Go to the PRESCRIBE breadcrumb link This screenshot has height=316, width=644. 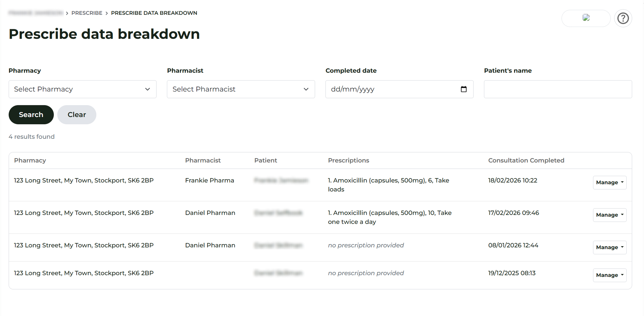click(x=87, y=13)
